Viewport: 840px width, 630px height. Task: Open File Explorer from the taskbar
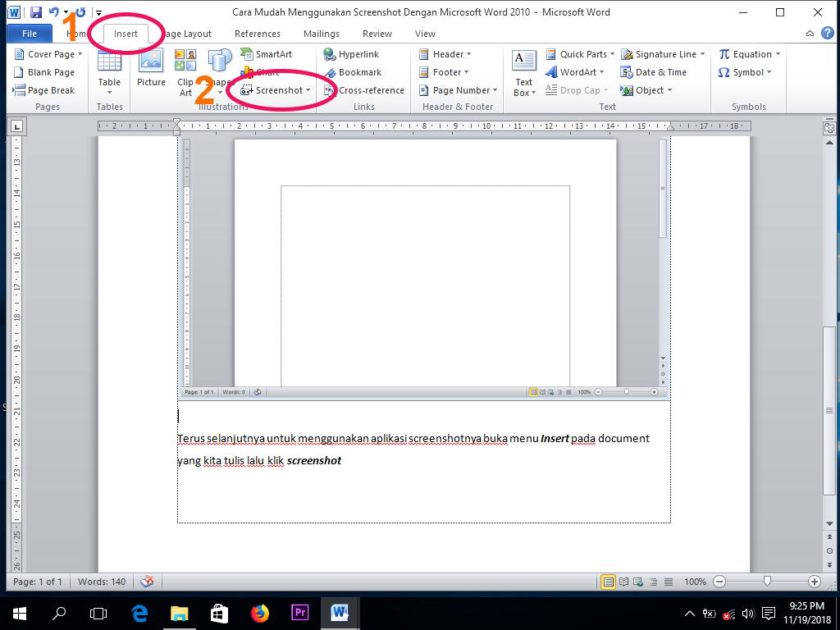[x=180, y=614]
